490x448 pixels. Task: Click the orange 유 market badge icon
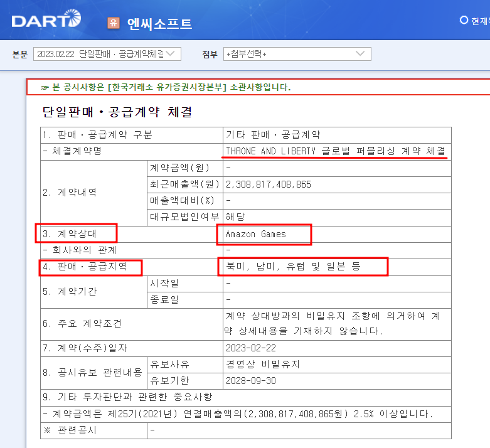[114, 23]
